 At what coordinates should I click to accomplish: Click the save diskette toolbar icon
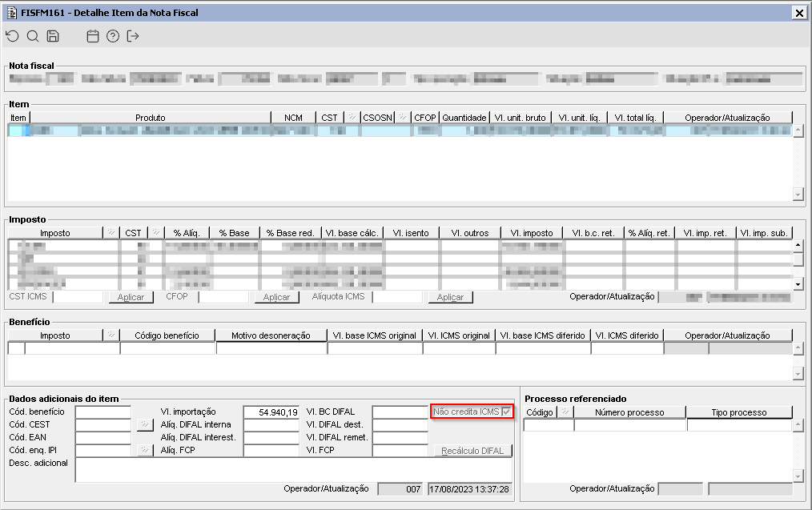53,36
